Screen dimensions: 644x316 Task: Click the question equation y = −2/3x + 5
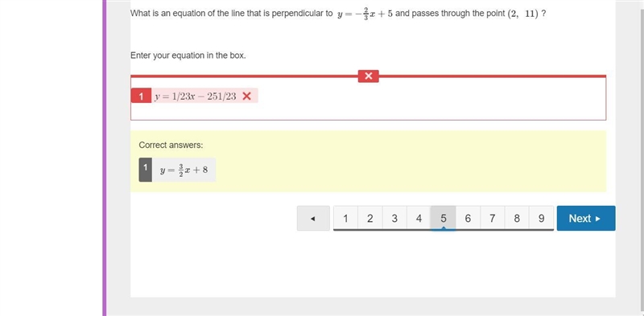click(x=365, y=14)
